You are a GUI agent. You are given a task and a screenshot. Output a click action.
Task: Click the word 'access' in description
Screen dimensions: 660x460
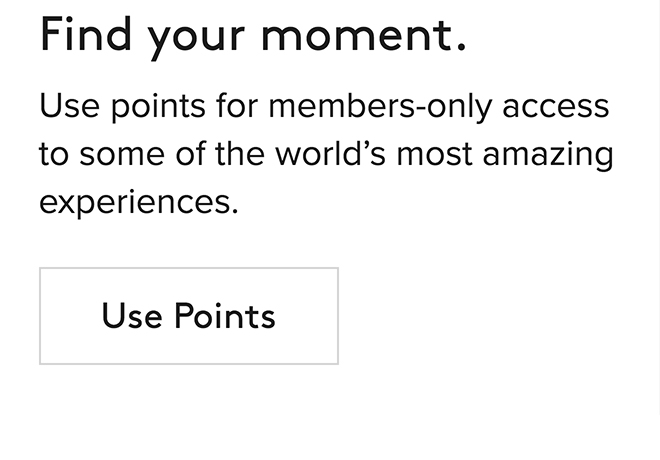point(556,106)
